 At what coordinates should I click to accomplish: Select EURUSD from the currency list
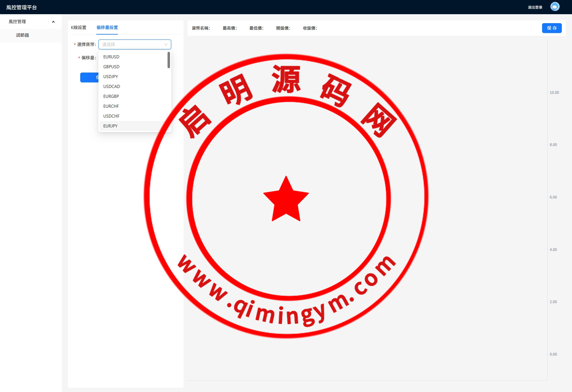click(x=111, y=57)
